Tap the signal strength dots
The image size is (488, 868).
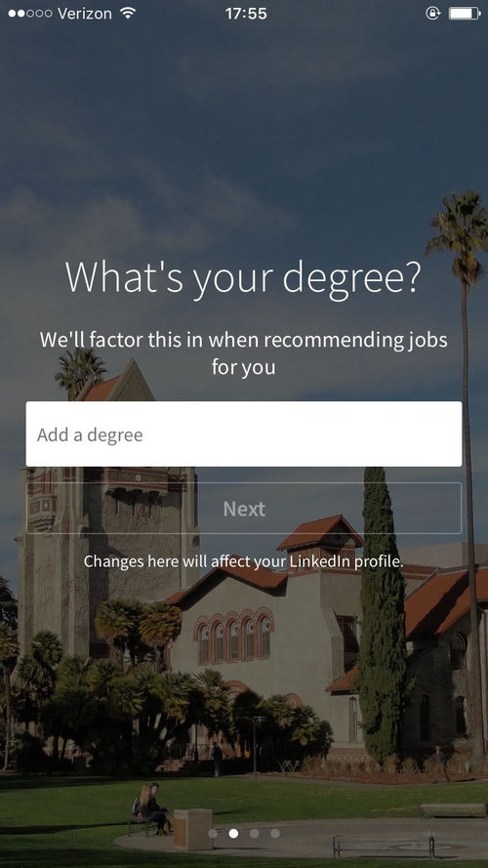click(x=30, y=14)
